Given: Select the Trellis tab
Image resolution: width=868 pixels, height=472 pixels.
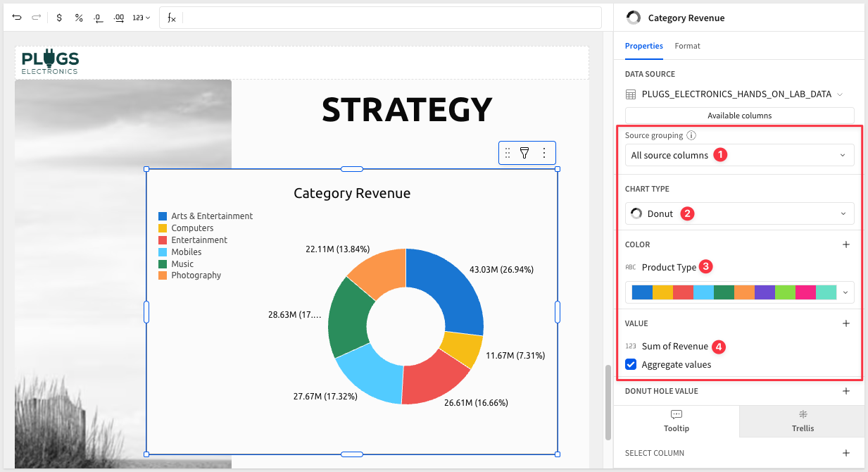Looking at the screenshot, I should [x=802, y=421].
